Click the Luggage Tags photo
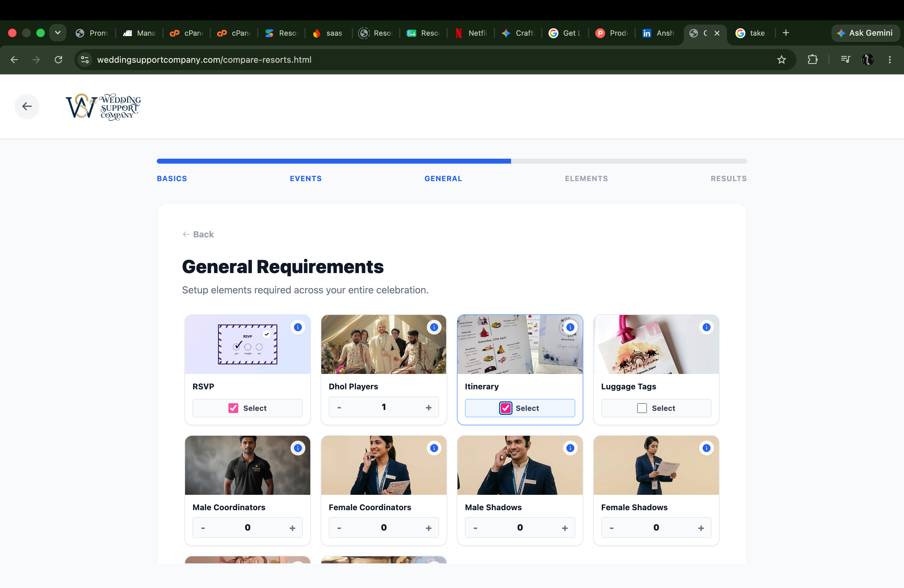Image resolution: width=904 pixels, height=588 pixels. click(656, 344)
